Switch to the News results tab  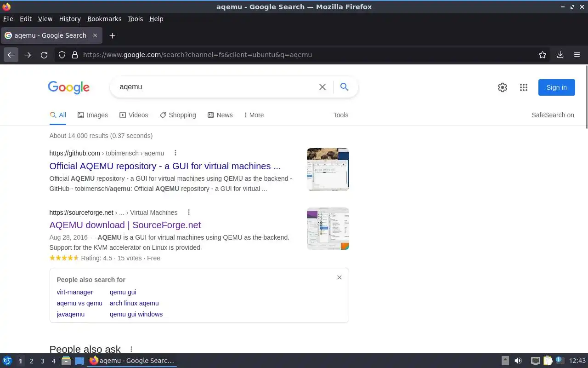click(x=220, y=115)
